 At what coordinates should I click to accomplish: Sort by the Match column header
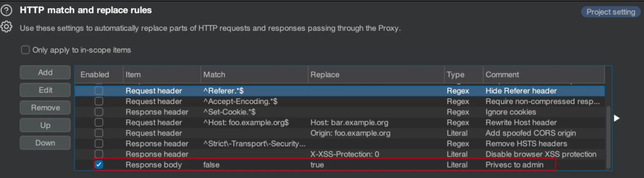point(214,75)
